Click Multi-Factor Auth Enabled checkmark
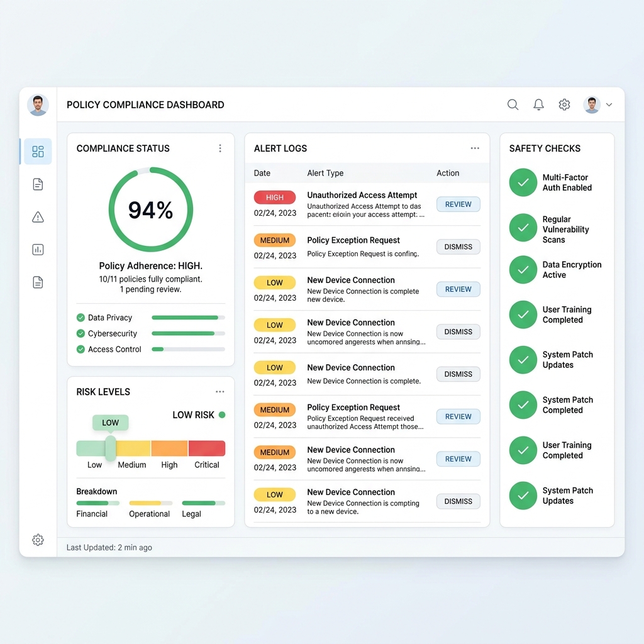The width and height of the screenshot is (644, 644). coord(523,182)
